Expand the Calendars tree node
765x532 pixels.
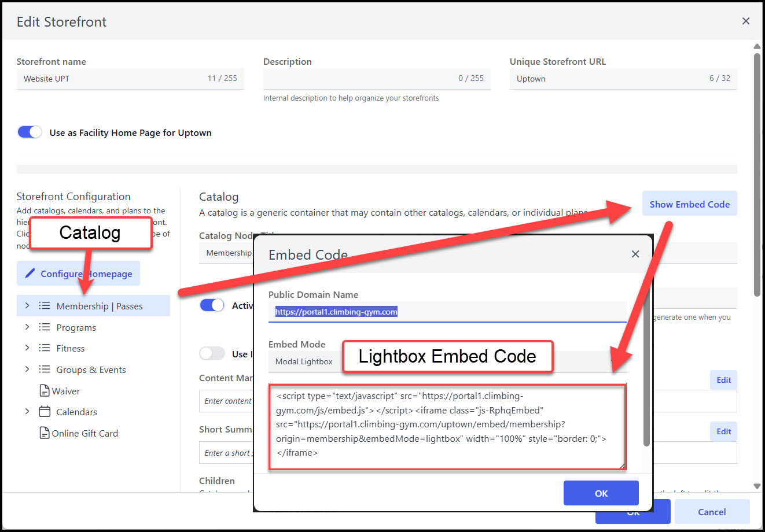27,412
